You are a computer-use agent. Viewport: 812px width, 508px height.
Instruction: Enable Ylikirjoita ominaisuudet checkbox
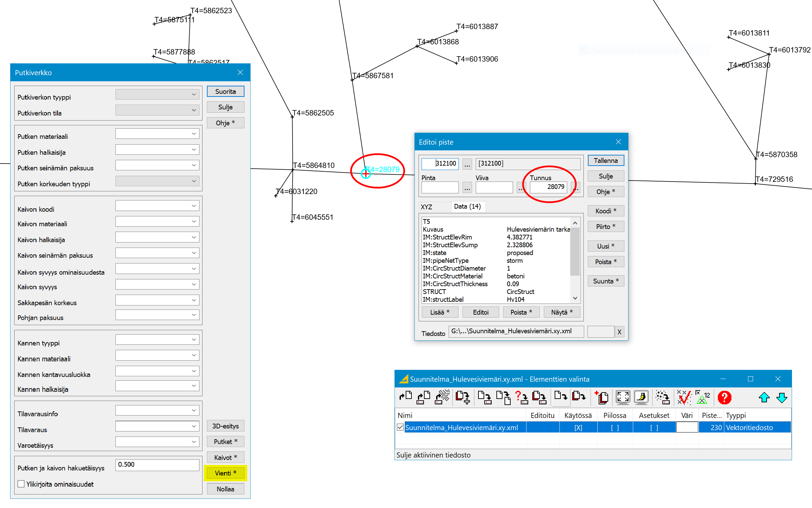click(21, 484)
